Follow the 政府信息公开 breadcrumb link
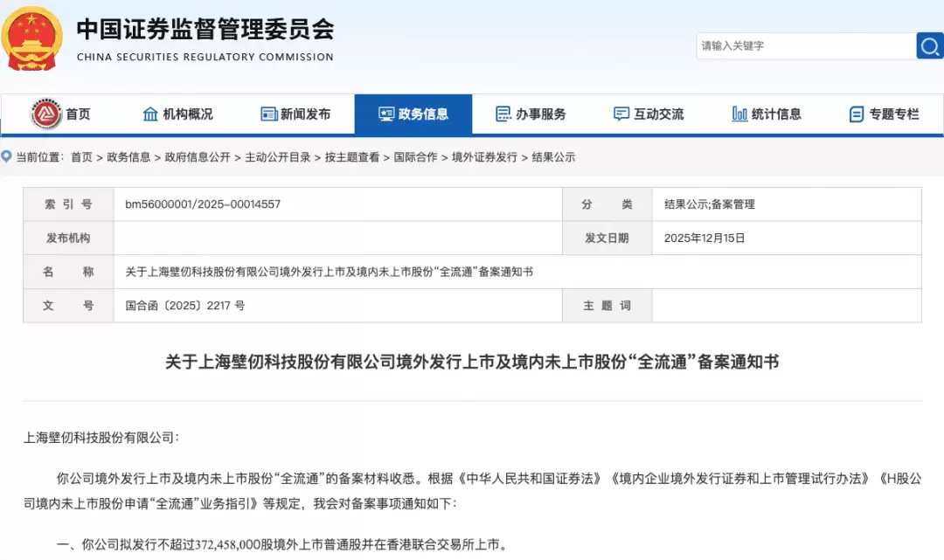 pyautogui.click(x=198, y=157)
